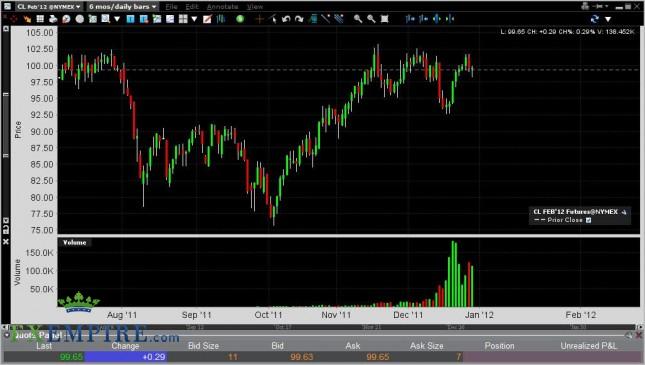The height and width of the screenshot is (365, 645).
Task: Click the zoom out magnifier
Action: click(x=371, y=19)
